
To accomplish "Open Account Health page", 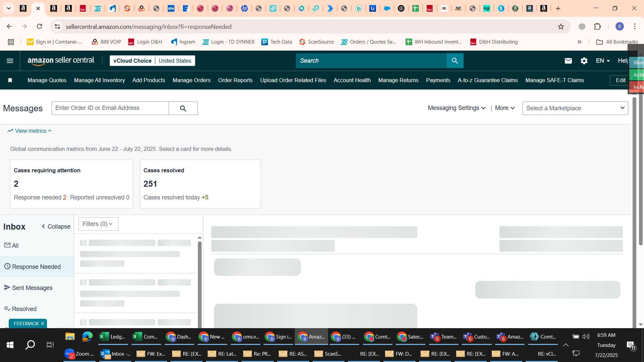I will (x=352, y=80).
